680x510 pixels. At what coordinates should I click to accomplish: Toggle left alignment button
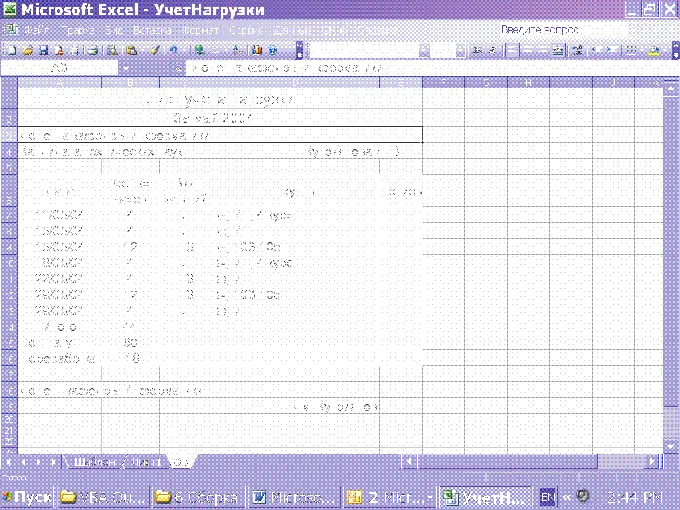[x=513, y=51]
